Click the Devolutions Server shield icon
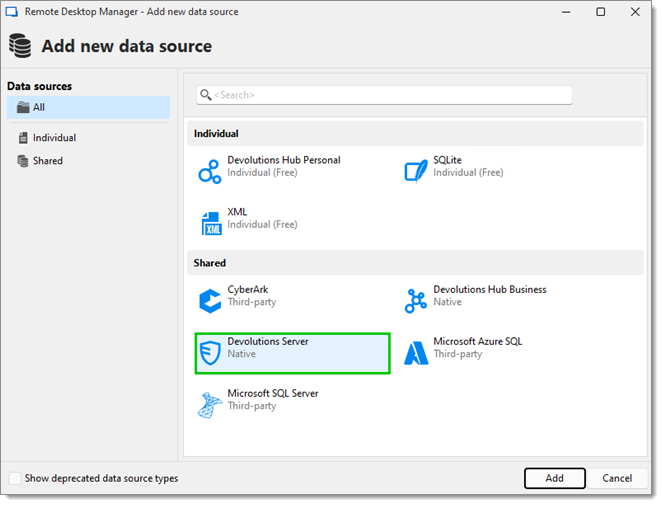The width and height of the screenshot is (662, 505). (210, 353)
